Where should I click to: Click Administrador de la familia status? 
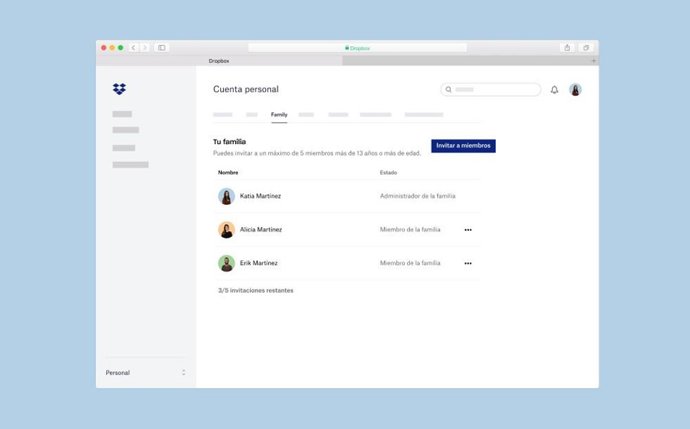(418, 196)
